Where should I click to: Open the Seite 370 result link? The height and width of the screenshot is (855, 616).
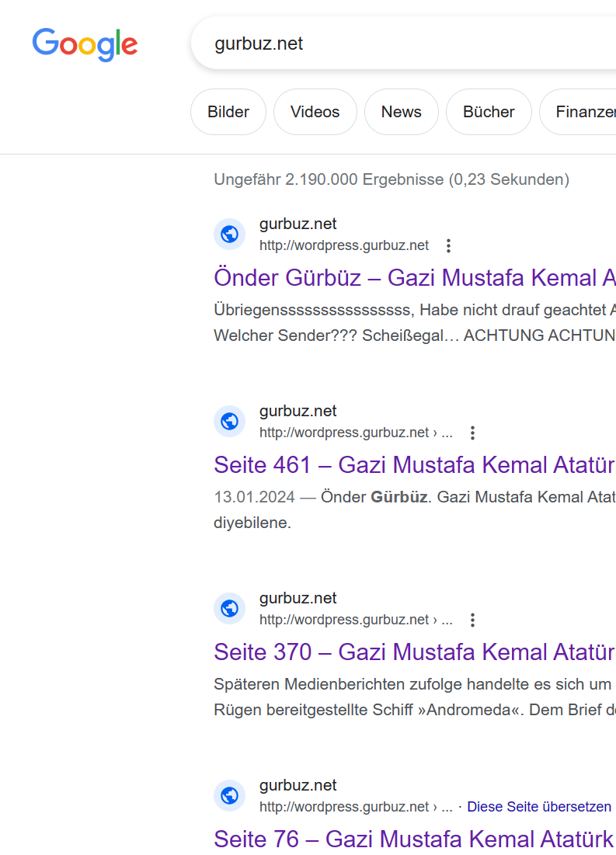(x=415, y=652)
